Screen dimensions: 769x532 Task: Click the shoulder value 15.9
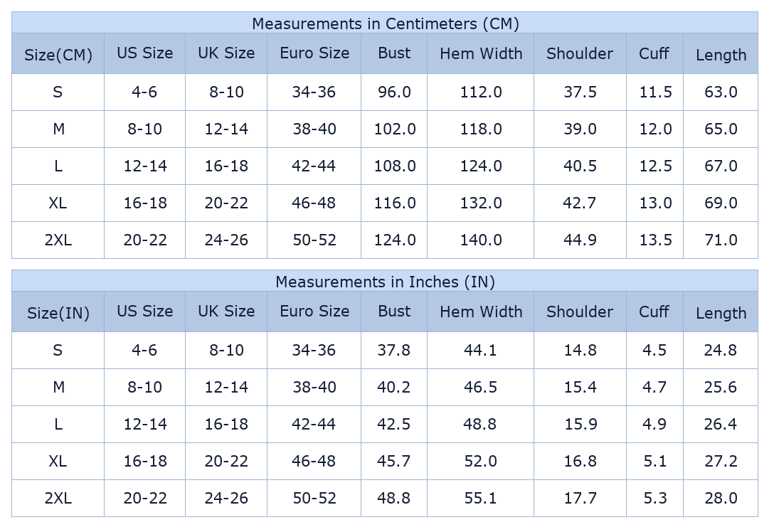click(580, 424)
